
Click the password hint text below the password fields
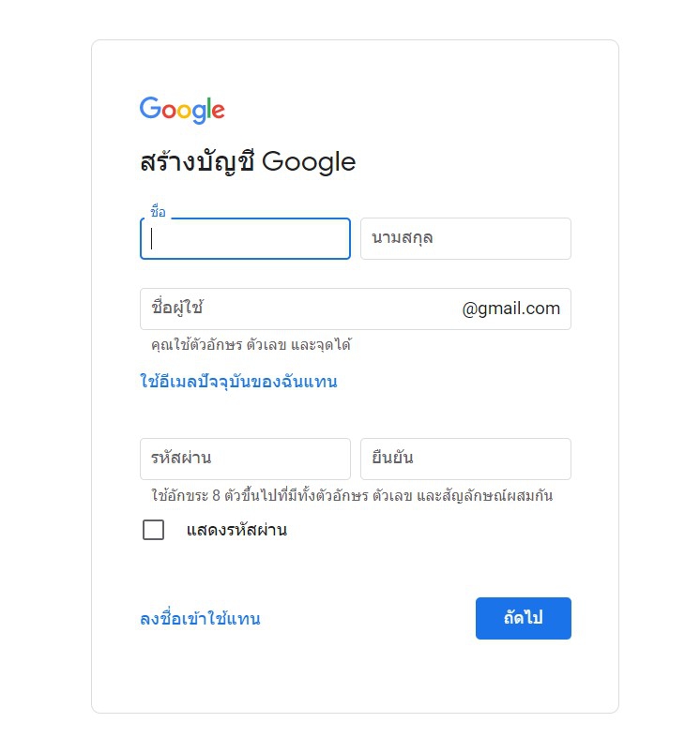coord(351,495)
